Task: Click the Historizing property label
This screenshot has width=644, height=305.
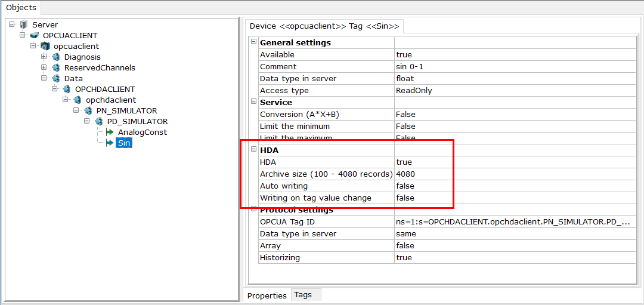Action: pyautogui.click(x=280, y=258)
